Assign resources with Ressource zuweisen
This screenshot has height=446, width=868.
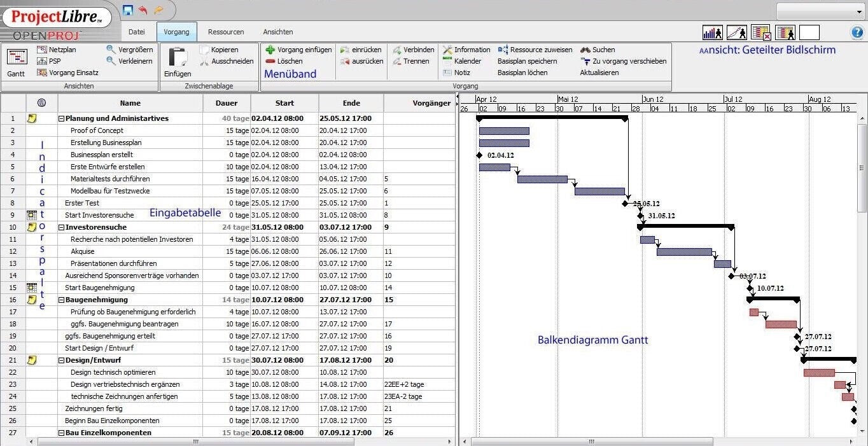539,50
